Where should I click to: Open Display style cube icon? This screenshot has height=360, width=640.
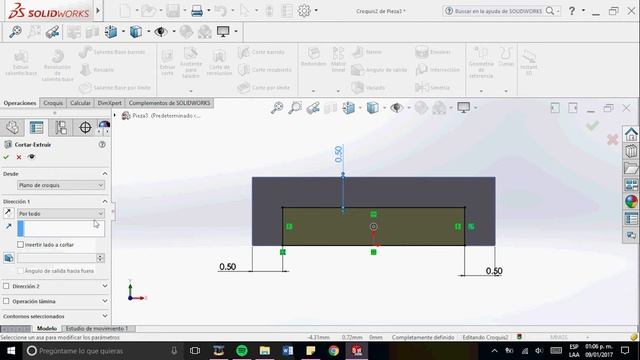pyautogui.click(x=373, y=108)
